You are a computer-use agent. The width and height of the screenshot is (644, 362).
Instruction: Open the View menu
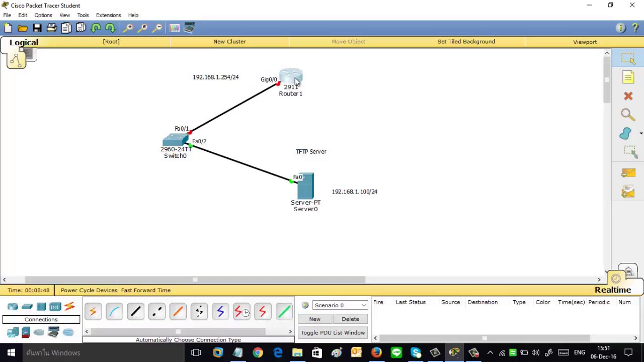click(64, 15)
